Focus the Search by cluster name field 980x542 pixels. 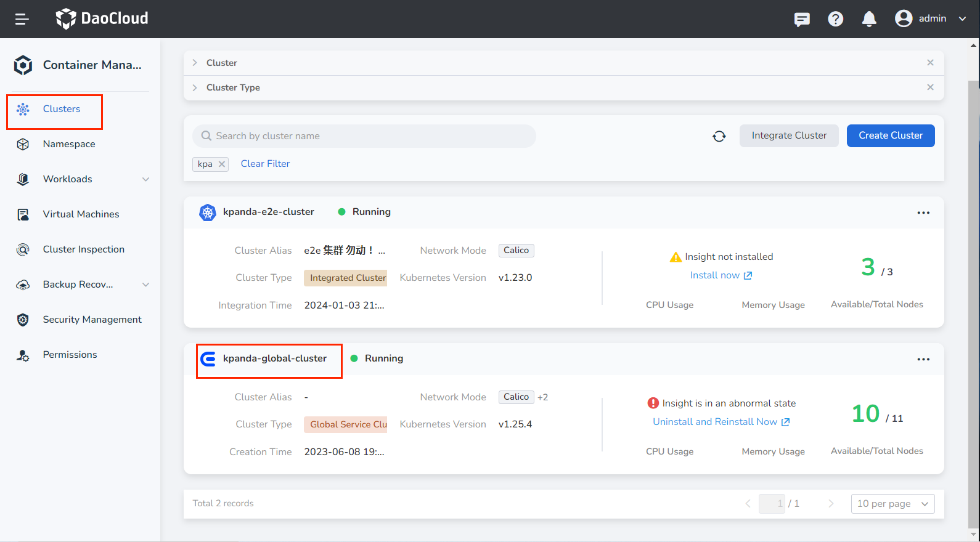370,136
